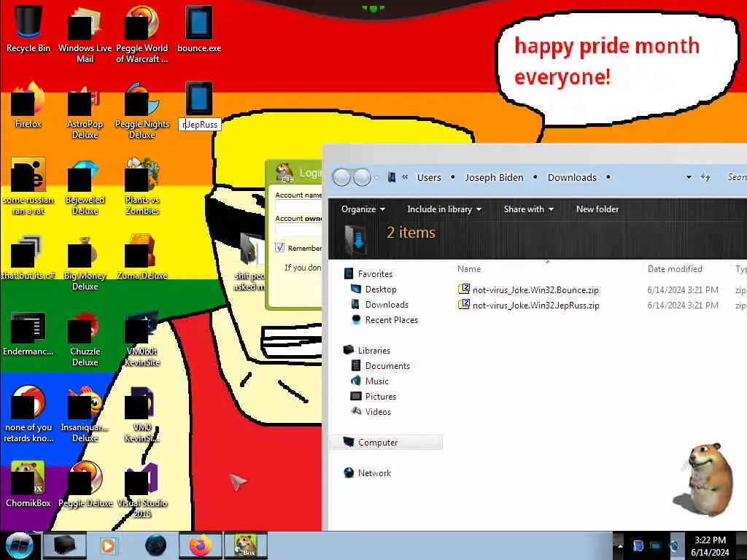
Task: Select not-virus_Joke.Win32.JepRuss.zip file
Action: click(529, 306)
